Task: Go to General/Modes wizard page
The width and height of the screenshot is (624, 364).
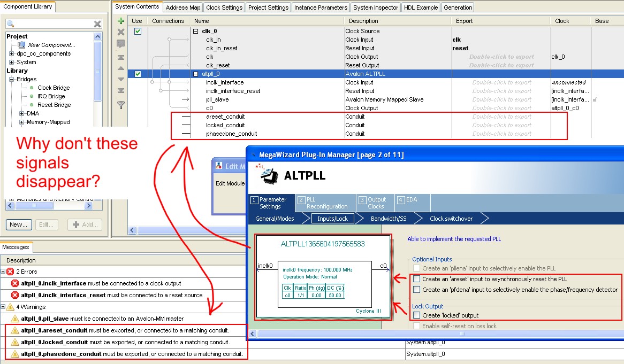Action: coord(275,219)
